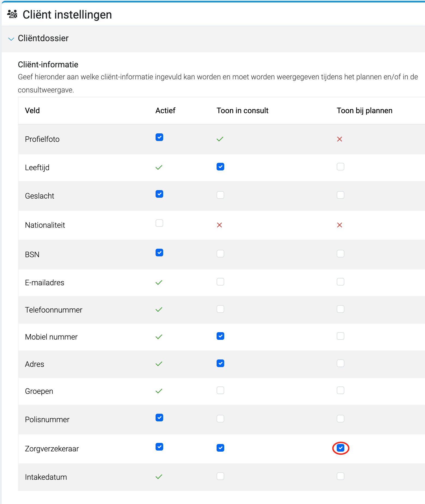The width and height of the screenshot is (425, 504).
Task: Enable Toon in consult for Geslacht
Action: [220, 195]
